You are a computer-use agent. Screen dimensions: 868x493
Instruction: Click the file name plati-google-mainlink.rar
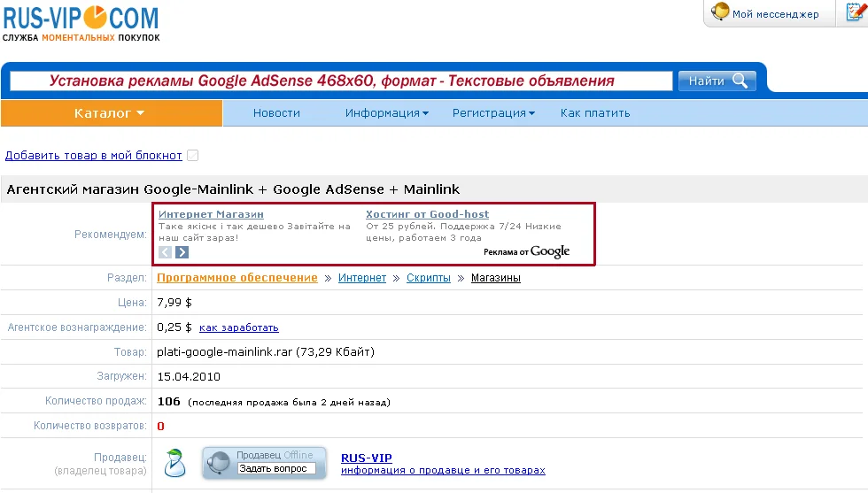click(x=224, y=352)
